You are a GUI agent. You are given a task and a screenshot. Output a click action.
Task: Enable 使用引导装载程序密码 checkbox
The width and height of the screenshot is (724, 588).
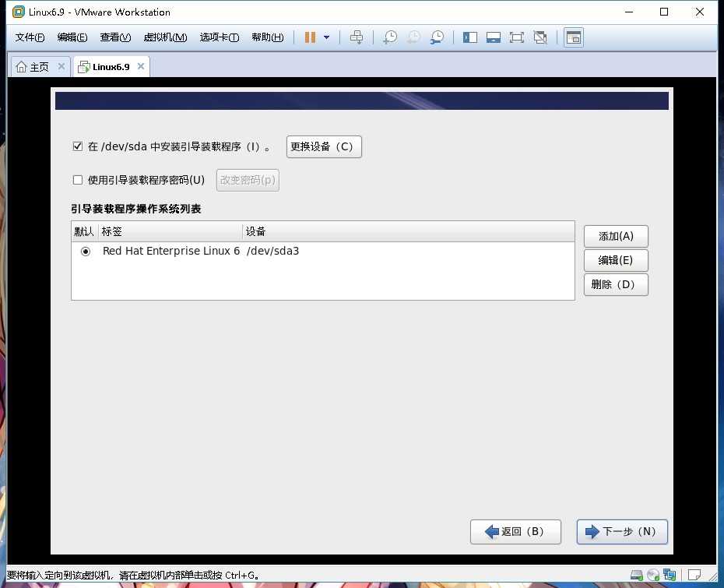coord(78,180)
